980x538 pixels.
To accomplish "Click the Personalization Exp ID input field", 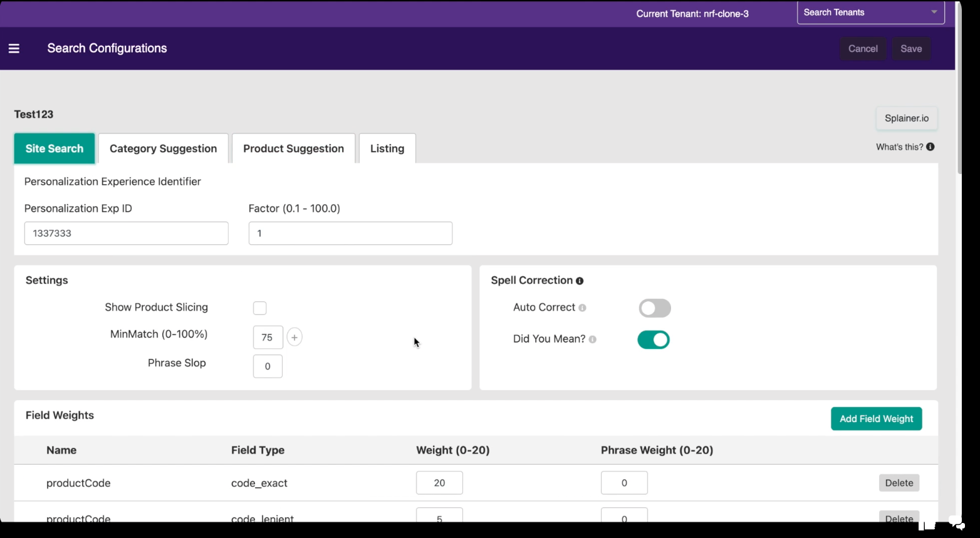I will [126, 233].
